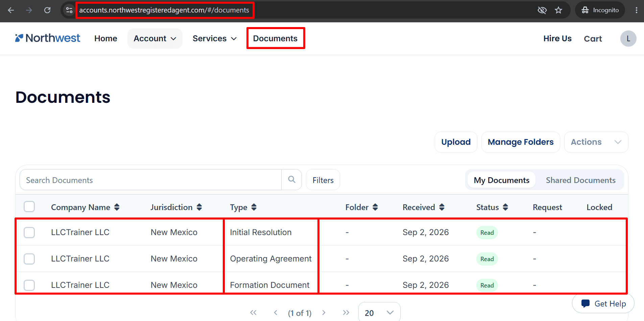Switch to Shared Documents tab
Viewport: 644px width, 321px height.
click(580, 180)
